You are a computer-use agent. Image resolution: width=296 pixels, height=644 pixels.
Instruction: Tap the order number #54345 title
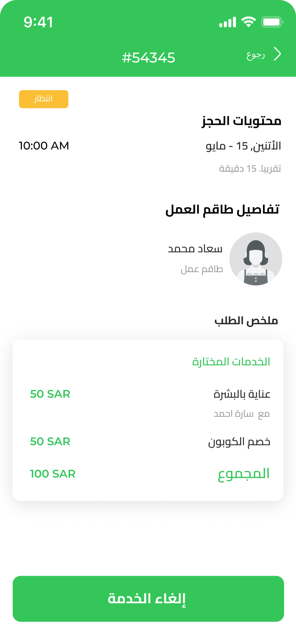(x=148, y=58)
